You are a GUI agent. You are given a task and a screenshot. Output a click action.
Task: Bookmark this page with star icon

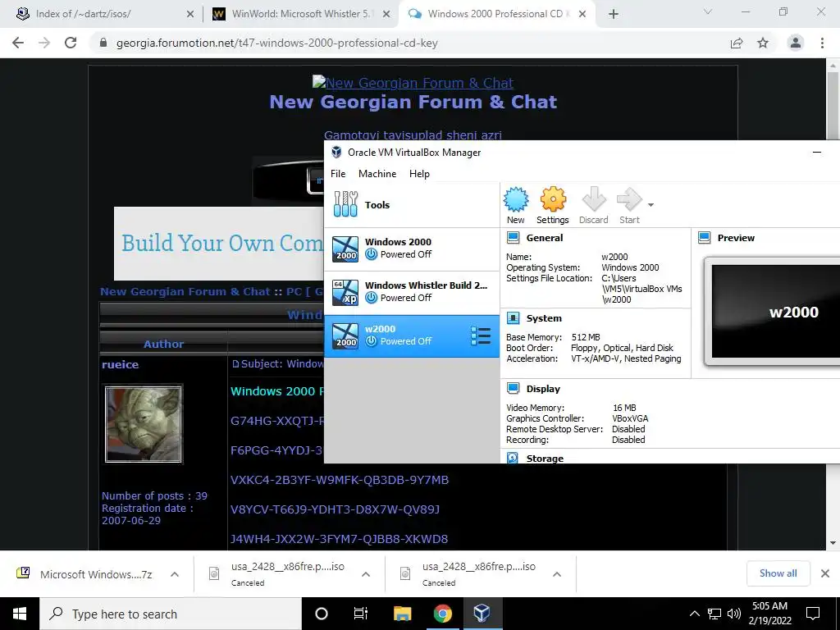pyautogui.click(x=763, y=43)
